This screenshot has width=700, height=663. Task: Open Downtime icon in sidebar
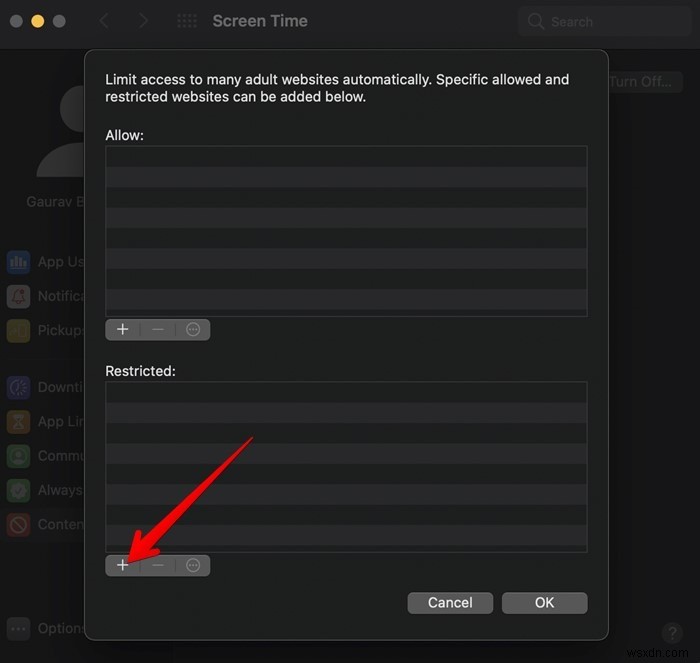pyautogui.click(x=18, y=388)
